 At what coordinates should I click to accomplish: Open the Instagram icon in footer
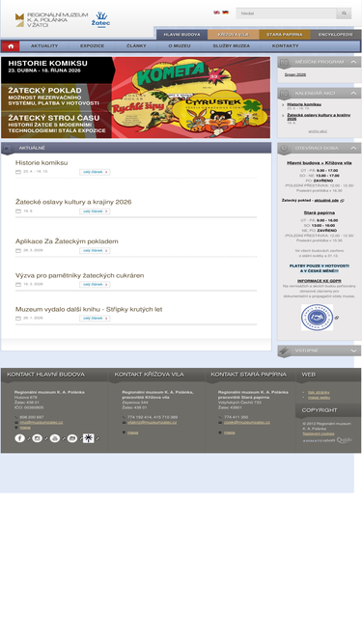pyautogui.click(x=37, y=438)
